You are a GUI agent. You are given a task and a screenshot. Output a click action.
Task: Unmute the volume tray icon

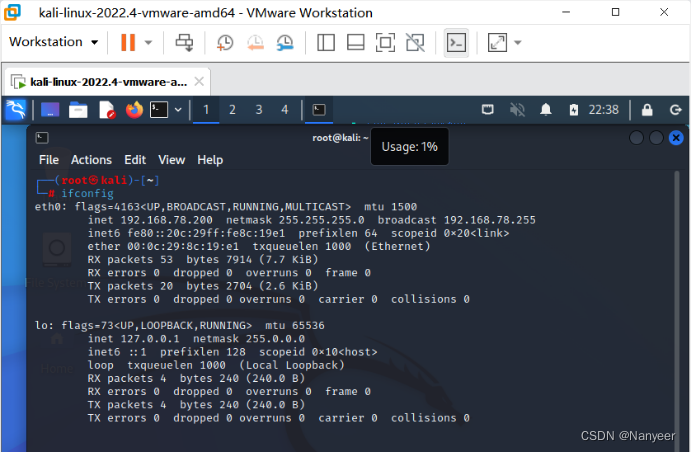(517, 109)
